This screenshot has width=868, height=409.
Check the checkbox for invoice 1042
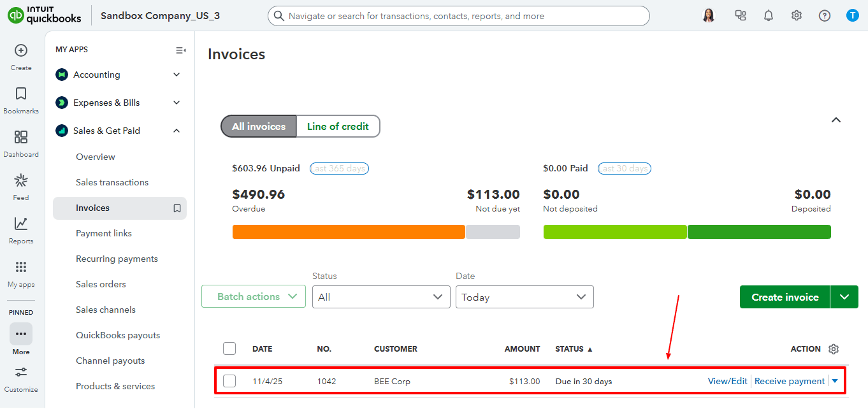229,380
